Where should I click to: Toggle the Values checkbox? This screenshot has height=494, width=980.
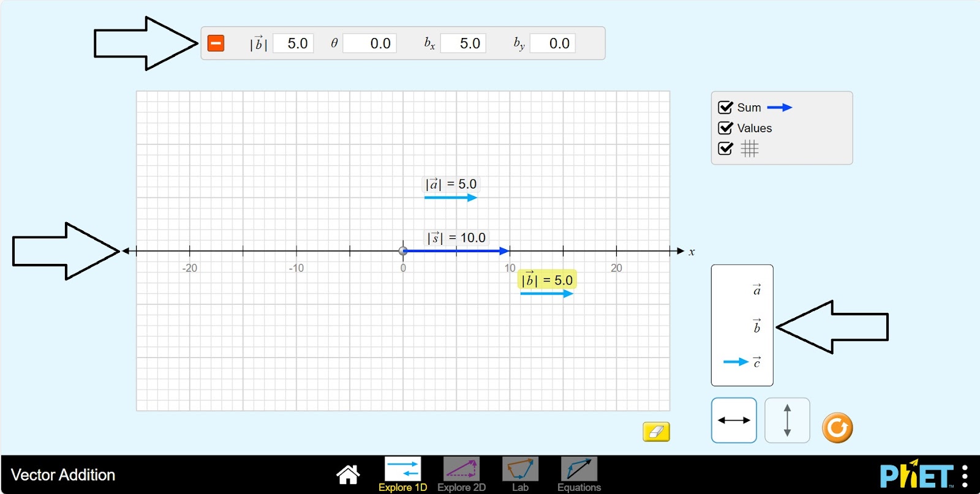point(726,128)
